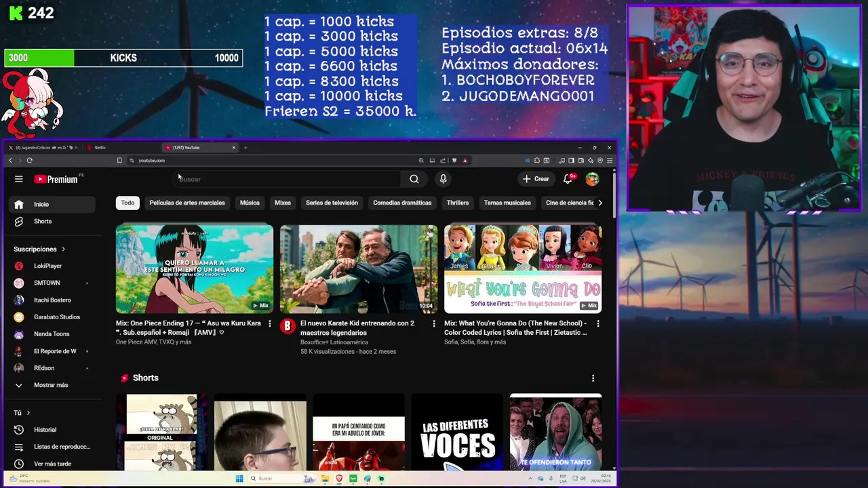Open Nanda Toons subscription channel
This screenshot has height=488, width=868.
(x=52, y=333)
